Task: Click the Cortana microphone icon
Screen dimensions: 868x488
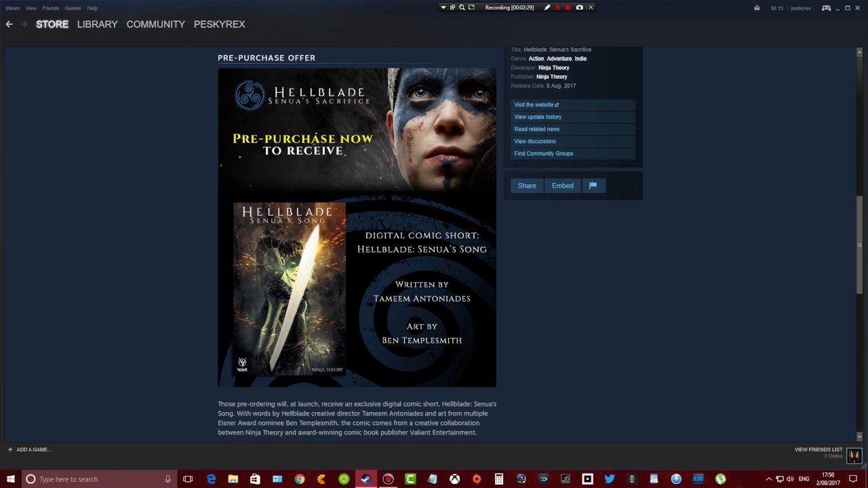Action: [167, 479]
